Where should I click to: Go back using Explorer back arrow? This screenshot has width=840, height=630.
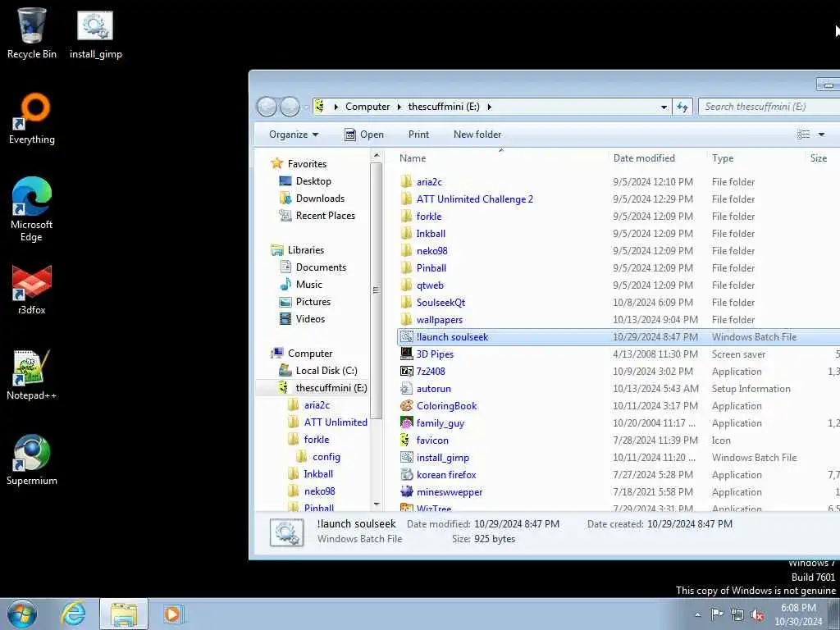point(267,107)
